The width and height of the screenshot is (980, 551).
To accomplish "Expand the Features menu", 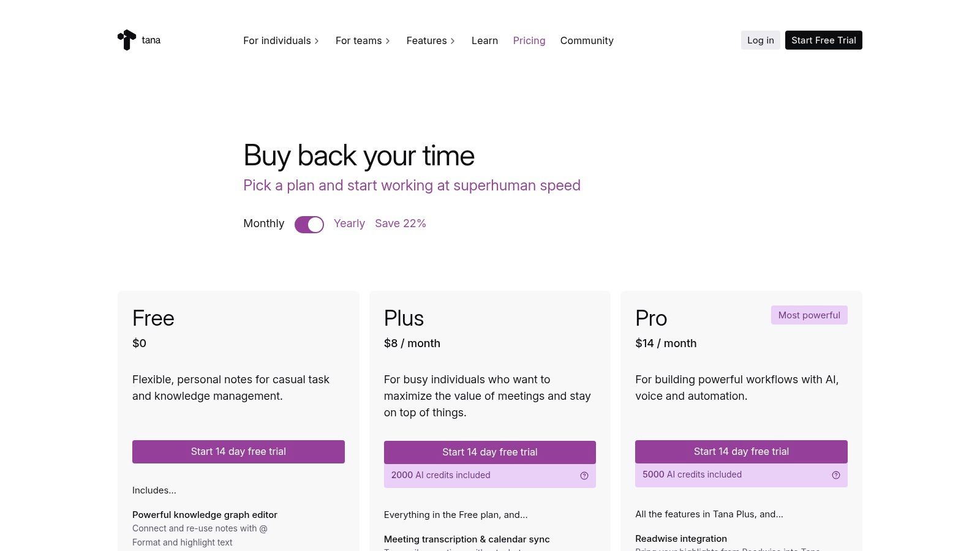I will pos(431,40).
